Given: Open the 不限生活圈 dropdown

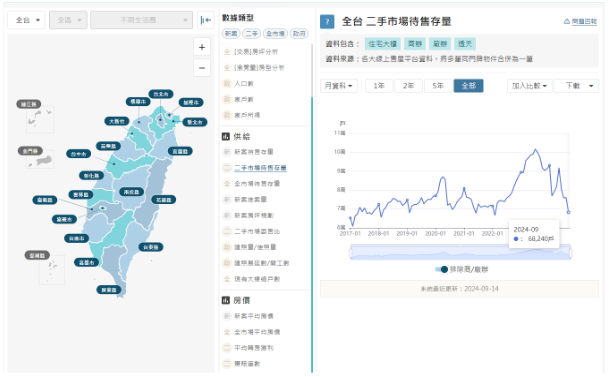Looking at the screenshot, I should pyautogui.click(x=141, y=20).
